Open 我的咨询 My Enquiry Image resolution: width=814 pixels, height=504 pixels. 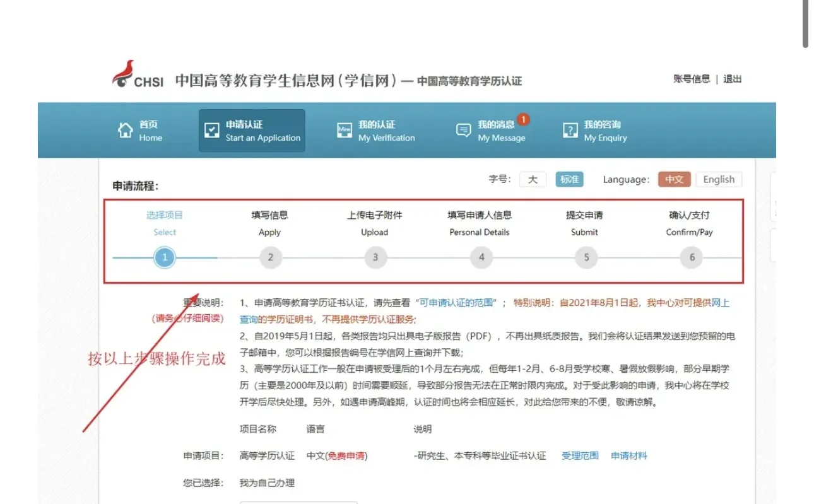[x=595, y=131]
